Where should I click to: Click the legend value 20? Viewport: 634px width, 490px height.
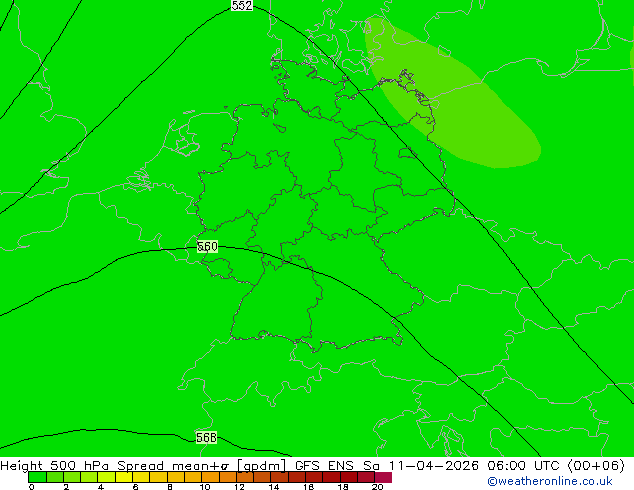tap(377, 486)
